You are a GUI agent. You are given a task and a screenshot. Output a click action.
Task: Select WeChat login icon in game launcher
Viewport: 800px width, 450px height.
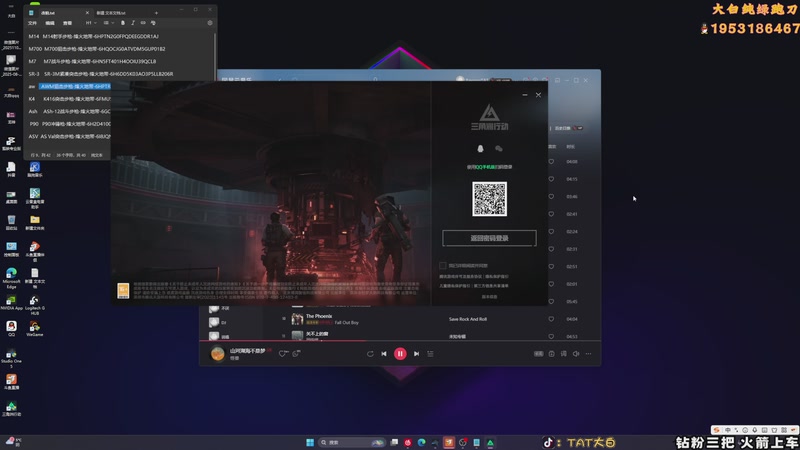499,148
